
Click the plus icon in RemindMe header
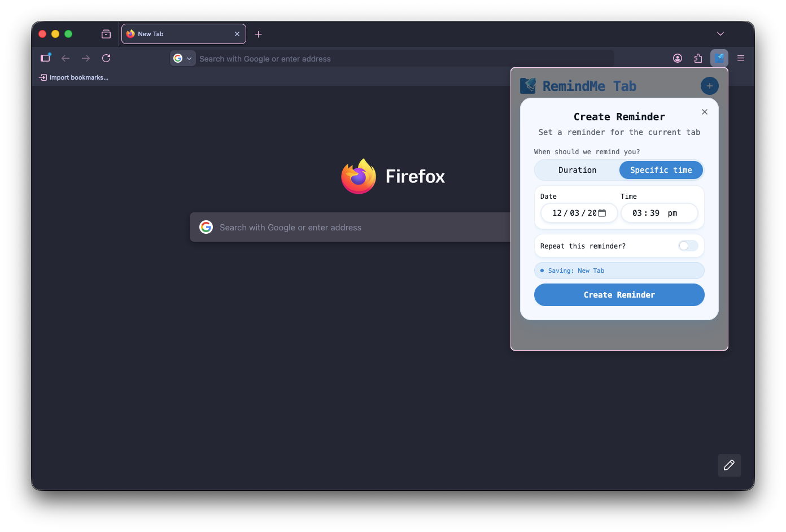click(x=709, y=85)
